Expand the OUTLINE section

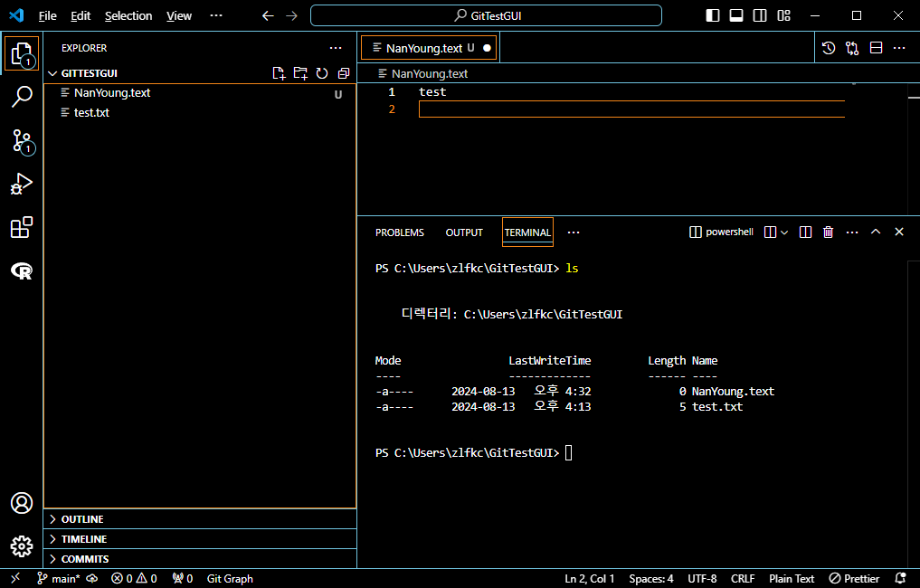[200, 519]
